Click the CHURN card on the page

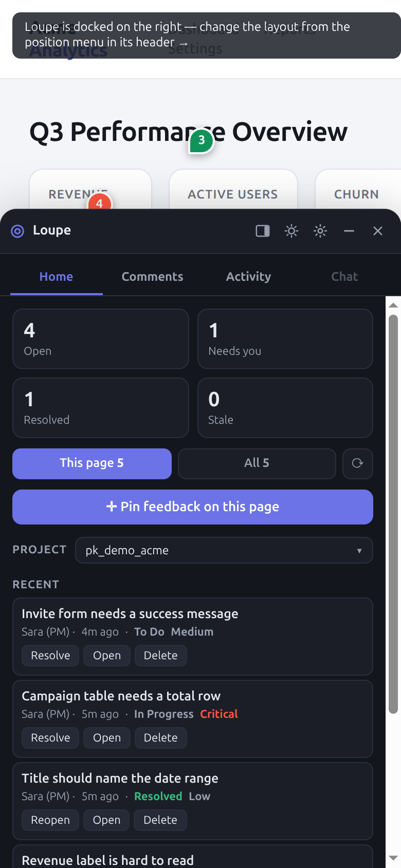click(358, 189)
